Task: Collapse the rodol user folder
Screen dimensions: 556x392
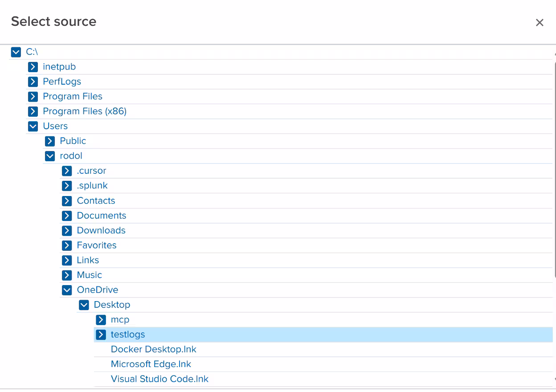Action: click(x=49, y=155)
